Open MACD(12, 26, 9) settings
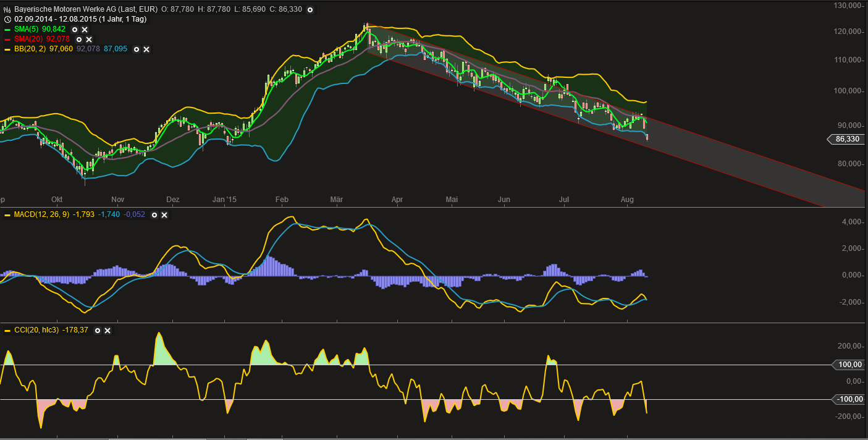 pos(154,215)
